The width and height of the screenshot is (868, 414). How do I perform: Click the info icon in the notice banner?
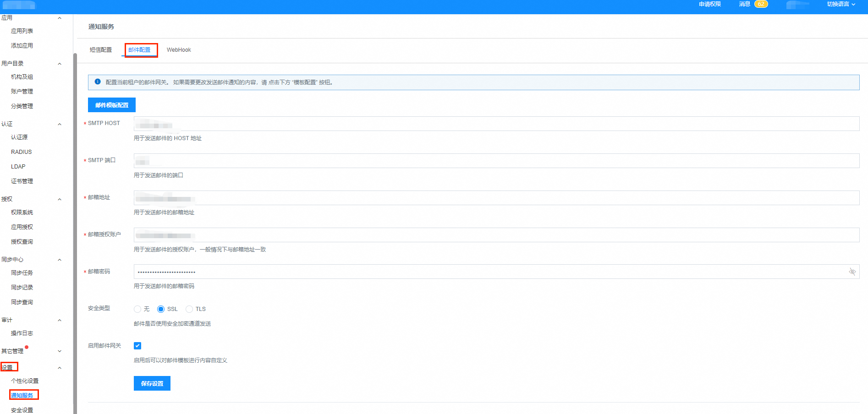point(98,82)
